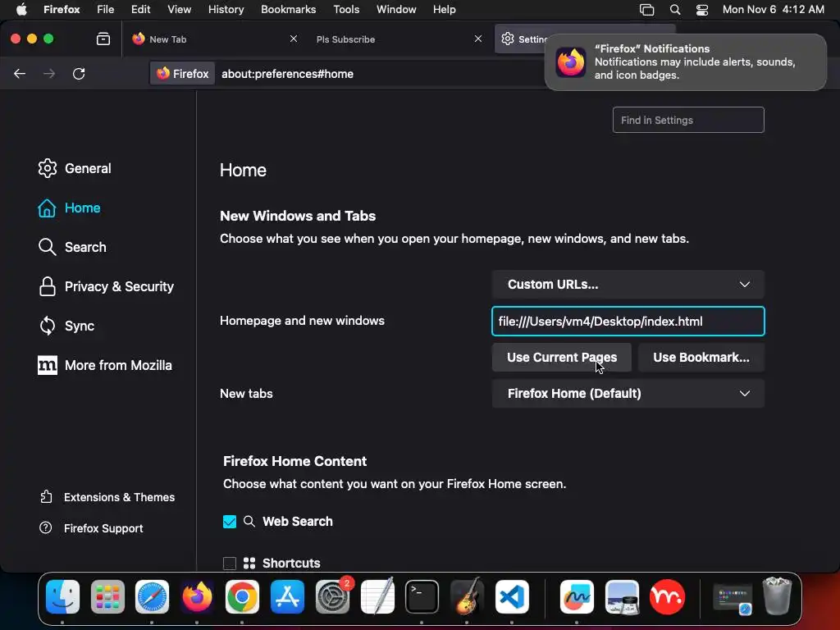Click the menu bar date and time
This screenshot has width=840, height=630.
pos(773,10)
